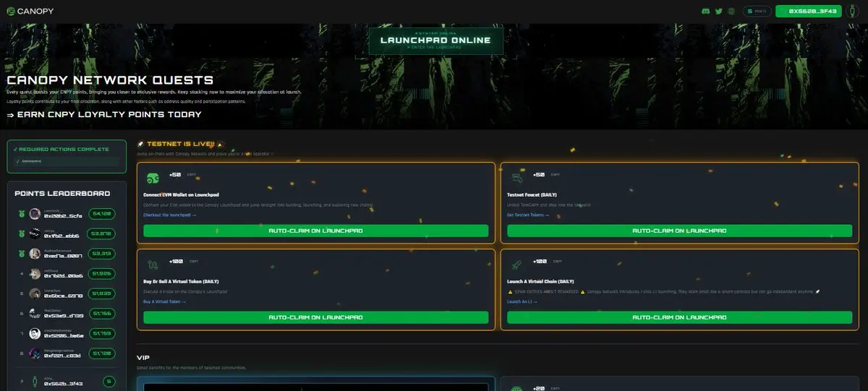
Task: Open avatar of leaderboard user 0x20b2_5cfa
Action: point(35,214)
